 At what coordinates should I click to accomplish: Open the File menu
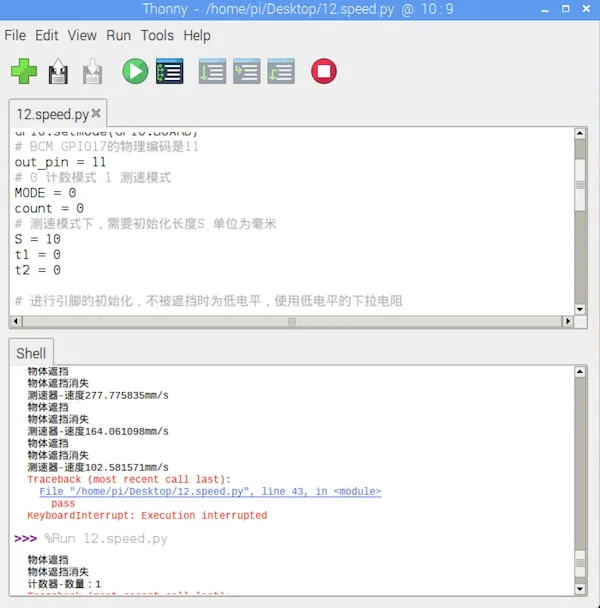coord(15,36)
